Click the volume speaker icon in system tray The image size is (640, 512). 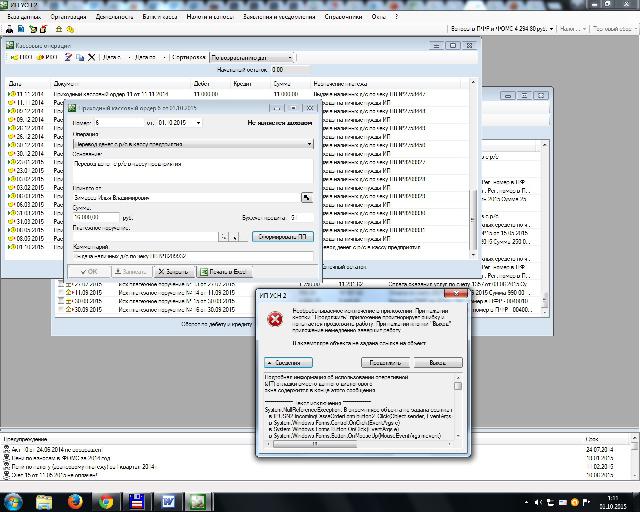[x=538, y=502]
